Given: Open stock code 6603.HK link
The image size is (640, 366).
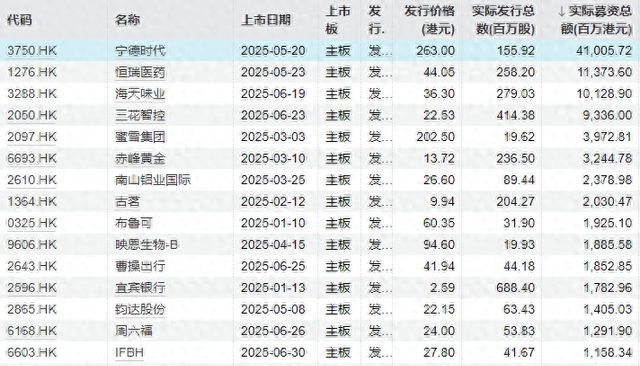Looking at the screenshot, I should tap(32, 353).
